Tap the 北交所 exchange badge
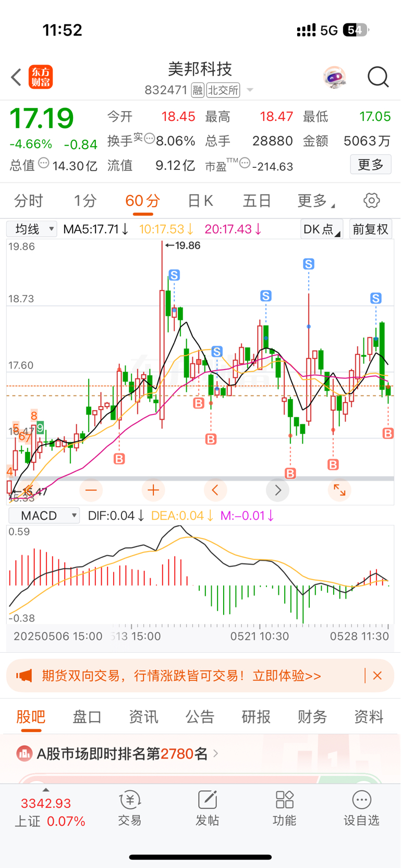Screen dimensions: 401x868 (223, 90)
